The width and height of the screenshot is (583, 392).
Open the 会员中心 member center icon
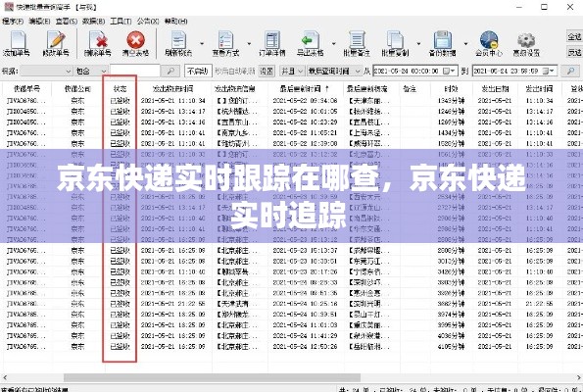(x=489, y=43)
